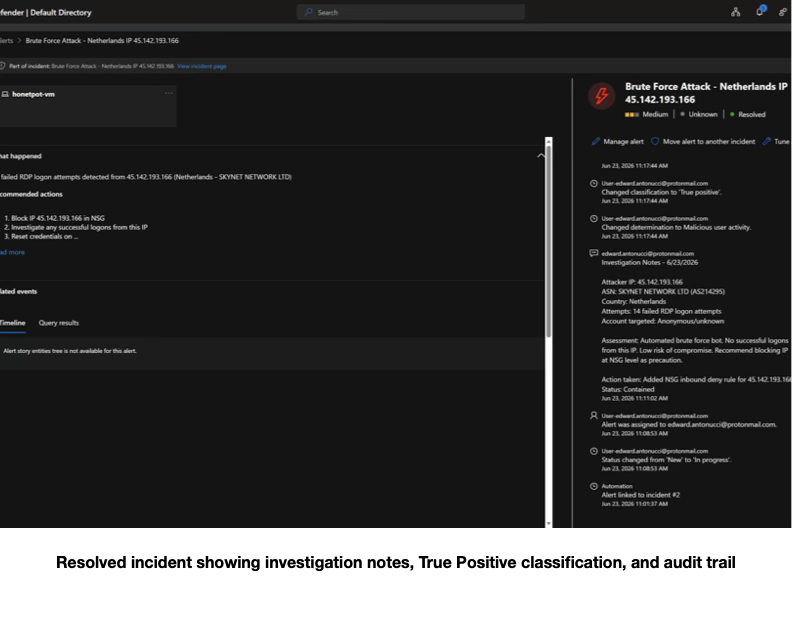Click 'Alert story entities tree is not available' message
Viewport: 792px width, 624px height.
point(70,351)
